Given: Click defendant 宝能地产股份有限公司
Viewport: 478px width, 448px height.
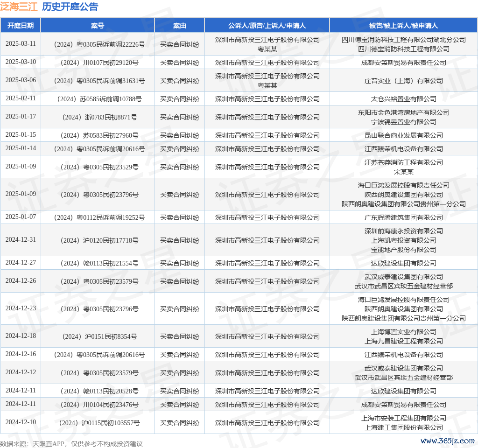Looking at the screenshot, I should click(x=404, y=250).
